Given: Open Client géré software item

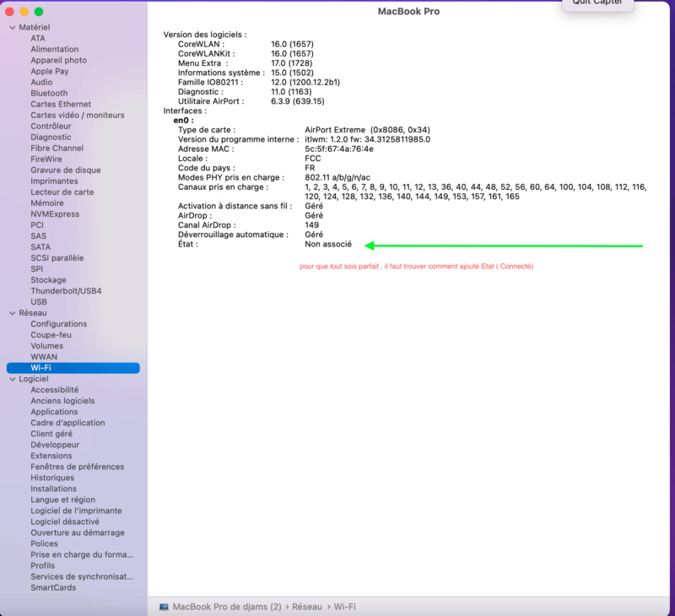Looking at the screenshot, I should point(51,434).
